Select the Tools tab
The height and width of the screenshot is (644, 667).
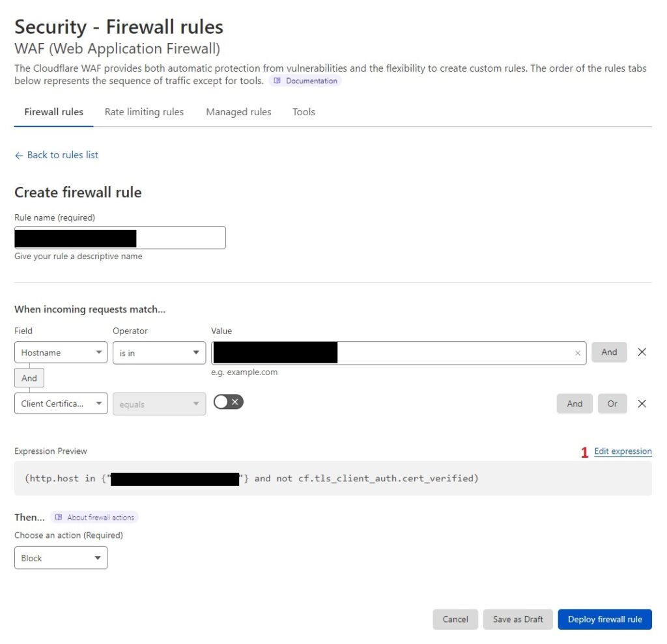pos(304,111)
